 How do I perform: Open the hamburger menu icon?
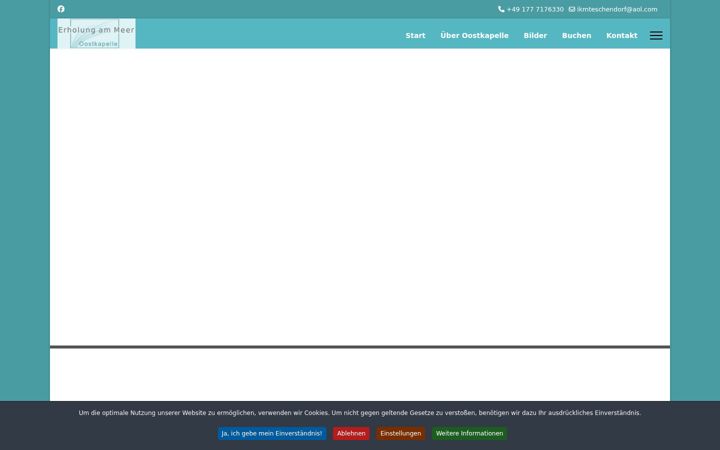coord(656,35)
